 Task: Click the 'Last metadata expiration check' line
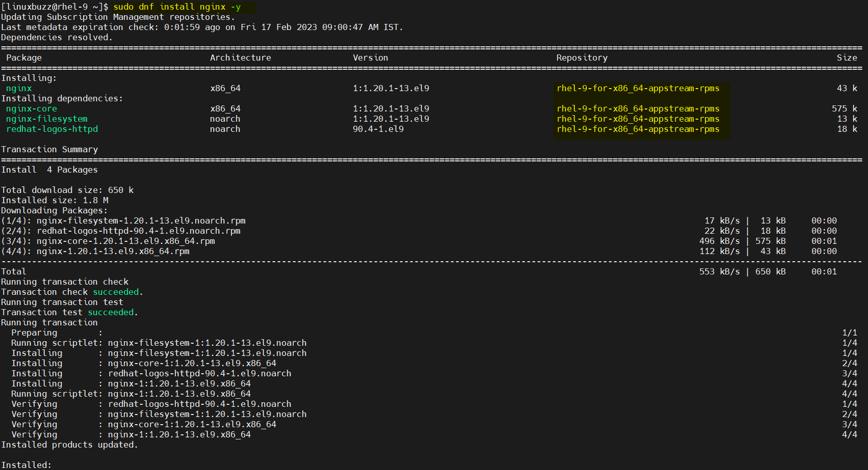pyautogui.click(x=202, y=27)
